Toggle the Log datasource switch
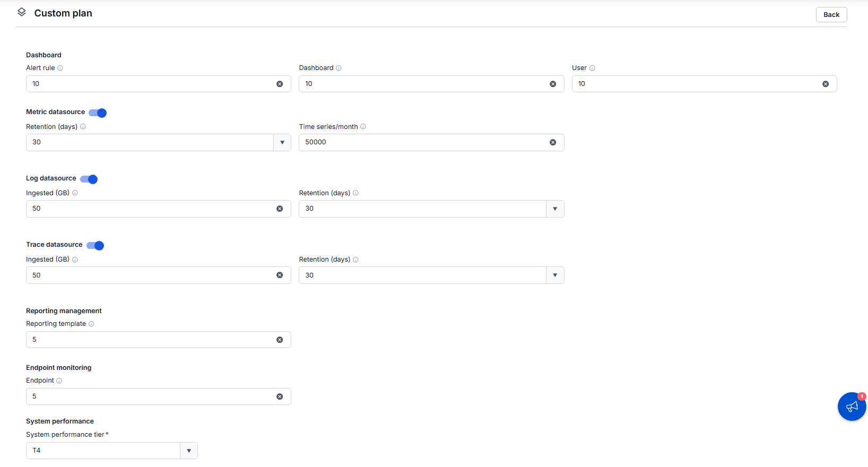The height and width of the screenshot is (467, 868). [x=89, y=179]
